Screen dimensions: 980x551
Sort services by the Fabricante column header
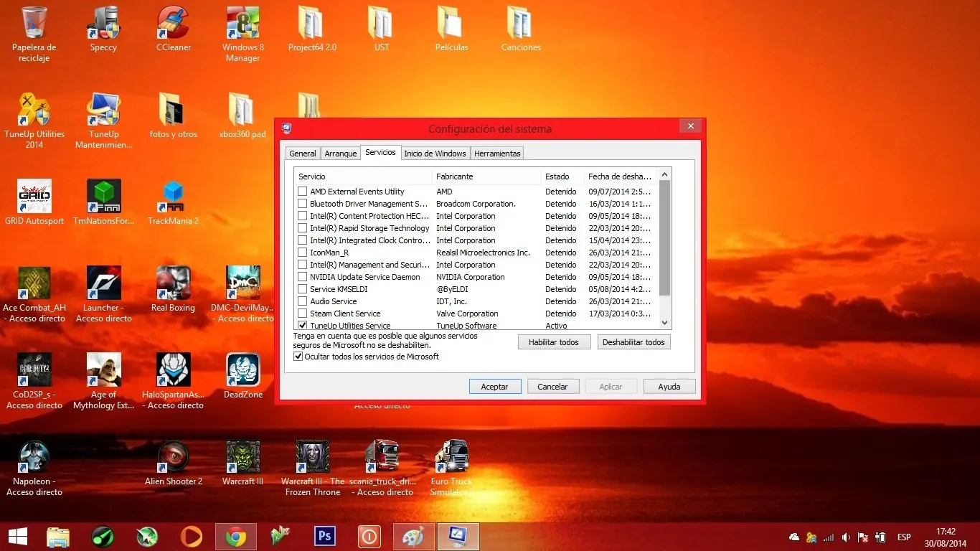tap(487, 176)
